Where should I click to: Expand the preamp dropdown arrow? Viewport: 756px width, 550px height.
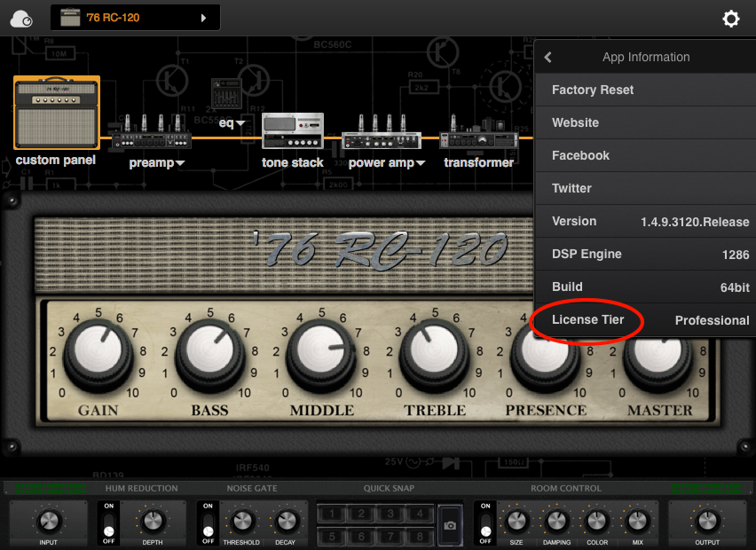[x=180, y=163]
